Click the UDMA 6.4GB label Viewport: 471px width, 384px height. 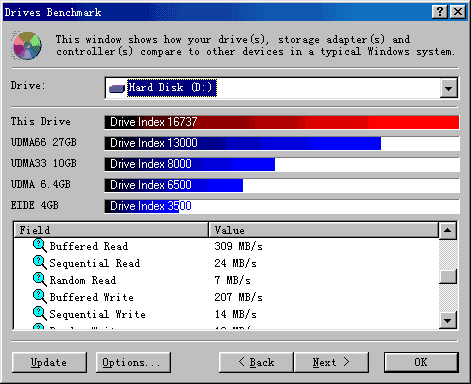pos(41,184)
